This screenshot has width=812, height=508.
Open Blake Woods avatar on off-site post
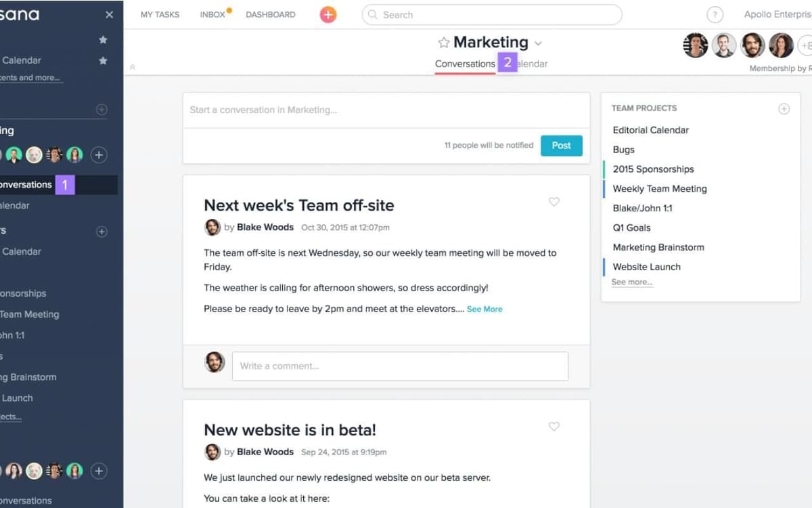point(212,228)
